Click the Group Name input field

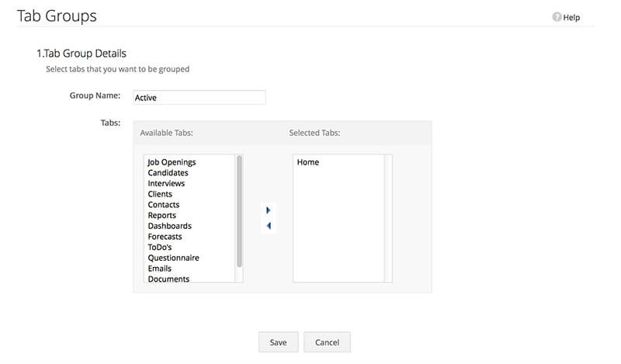point(199,98)
